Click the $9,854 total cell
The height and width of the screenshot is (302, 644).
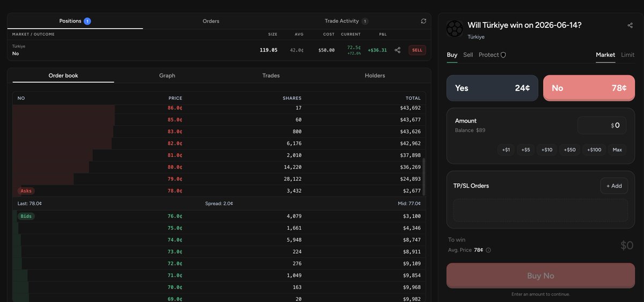point(412,275)
